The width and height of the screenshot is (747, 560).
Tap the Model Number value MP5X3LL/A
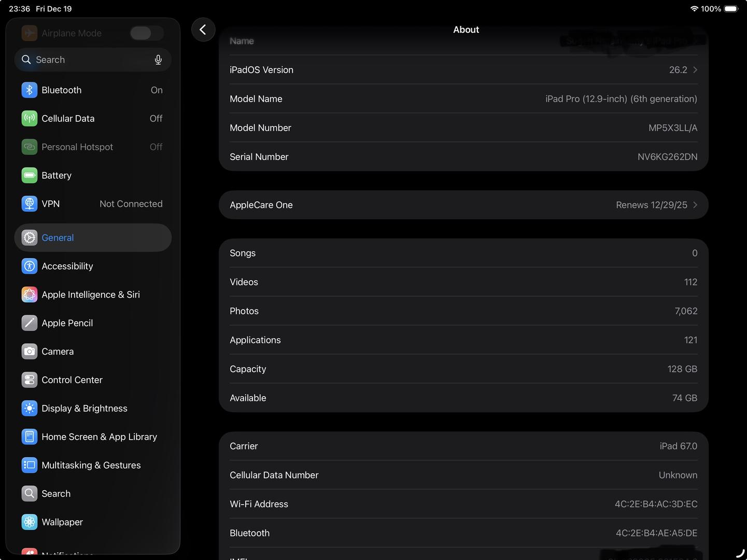672,128
